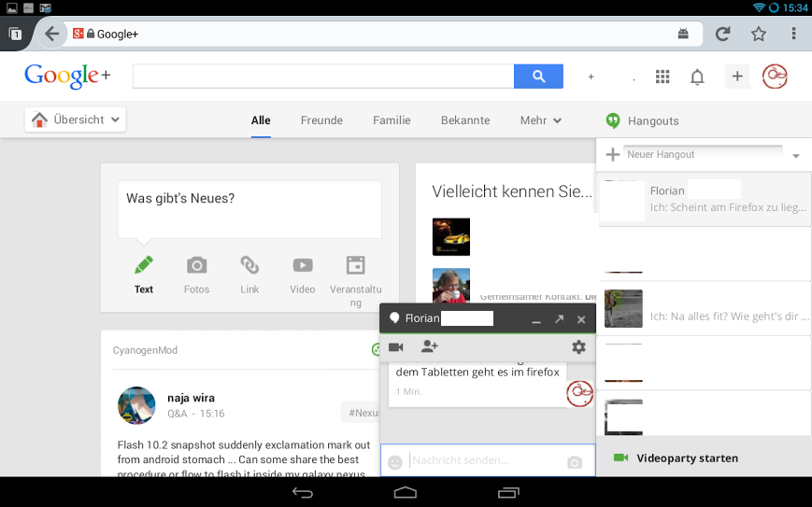Image resolution: width=812 pixels, height=507 pixels.
Task: Focus the 'Nachricht senden...' message field
Action: (487, 460)
